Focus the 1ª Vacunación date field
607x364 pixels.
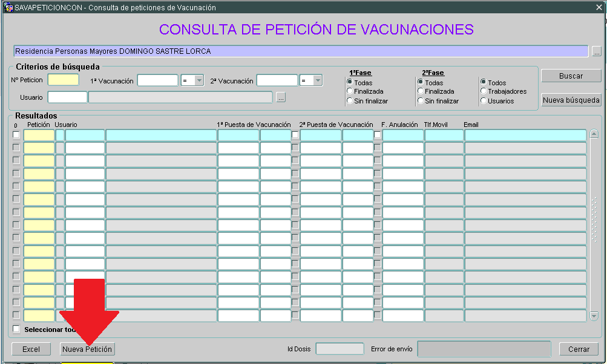(x=157, y=80)
